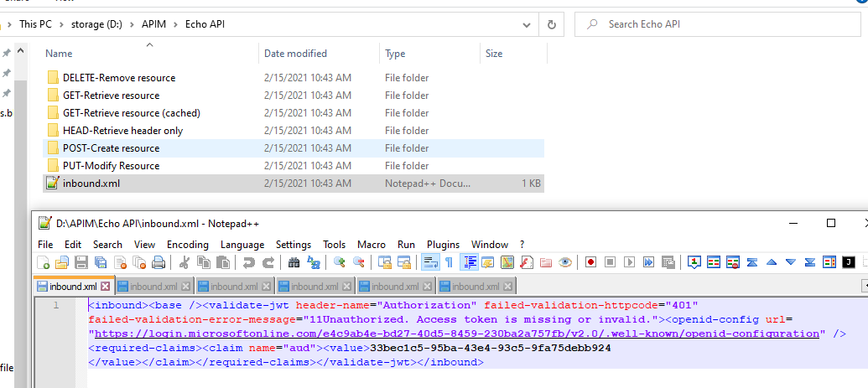Open the JSON Viewer plugin J icon
Screen dimensions: 868x388
[x=849, y=262]
